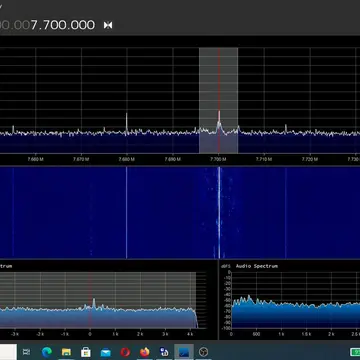Click the low-frequency peak in Audio Spectrum
This screenshot has height=360, width=360.
click(248, 298)
